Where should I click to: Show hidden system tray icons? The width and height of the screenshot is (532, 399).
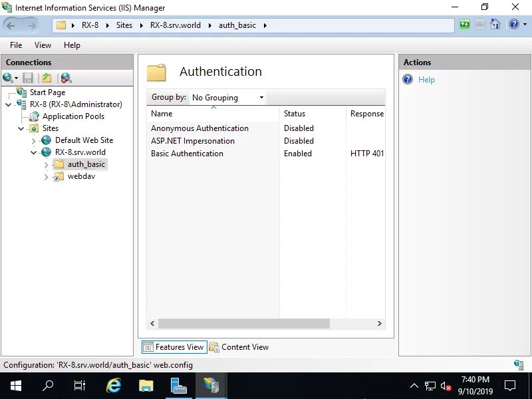414,386
